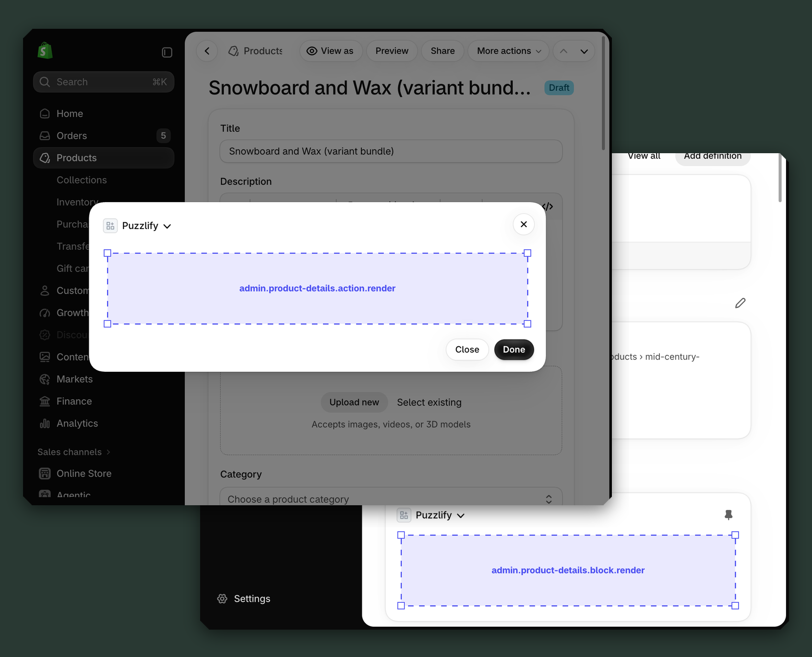
Task: Click the product page vertical scrollbar
Action: click(x=603, y=94)
